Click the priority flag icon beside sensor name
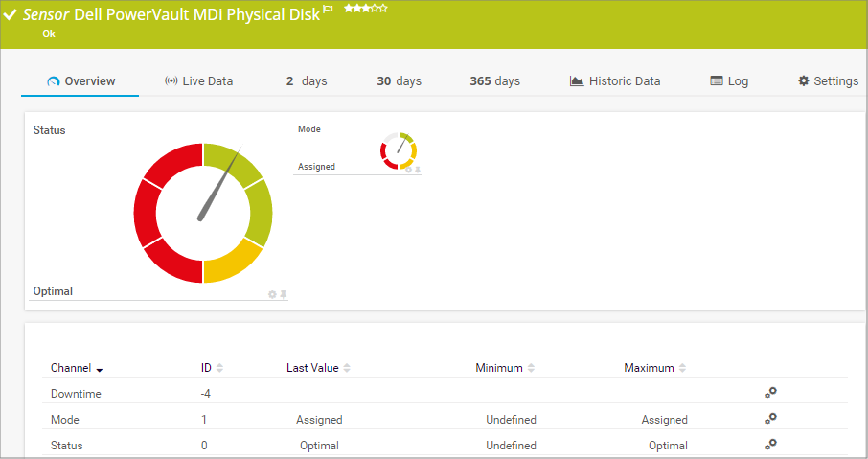 point(328,9)
